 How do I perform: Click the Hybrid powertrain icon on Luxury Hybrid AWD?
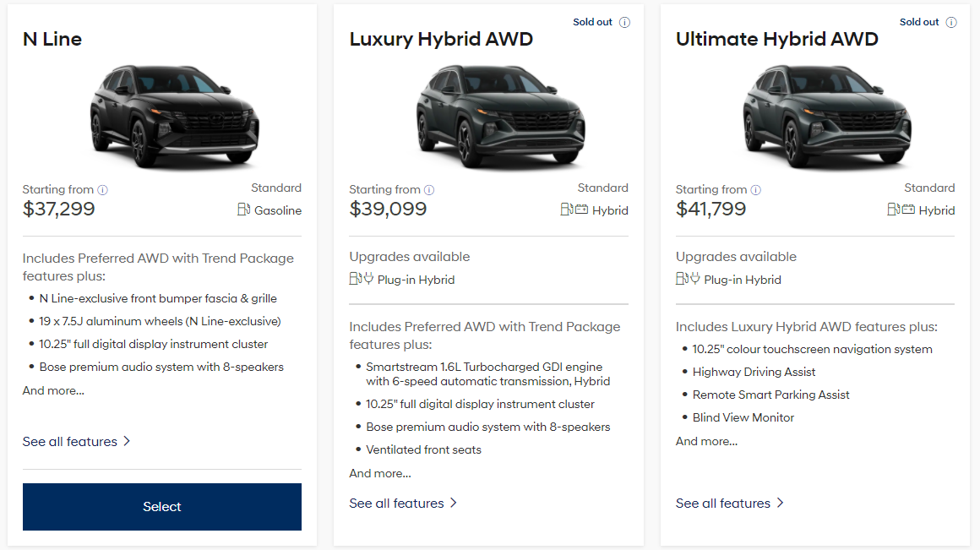(x=574, y=210)
